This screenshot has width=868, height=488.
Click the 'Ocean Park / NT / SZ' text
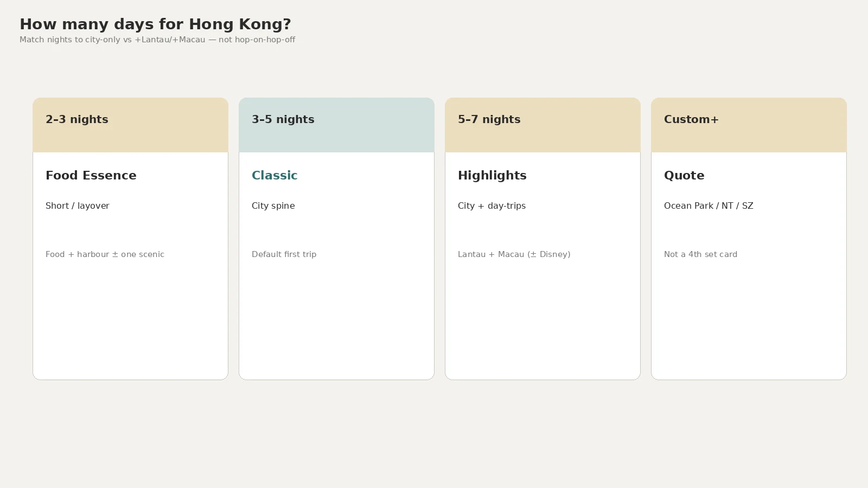(x=709, y=206)
